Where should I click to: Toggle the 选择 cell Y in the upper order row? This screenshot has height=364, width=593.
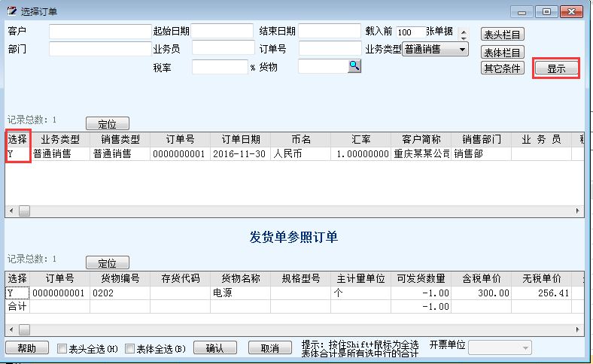pos(17,153)
